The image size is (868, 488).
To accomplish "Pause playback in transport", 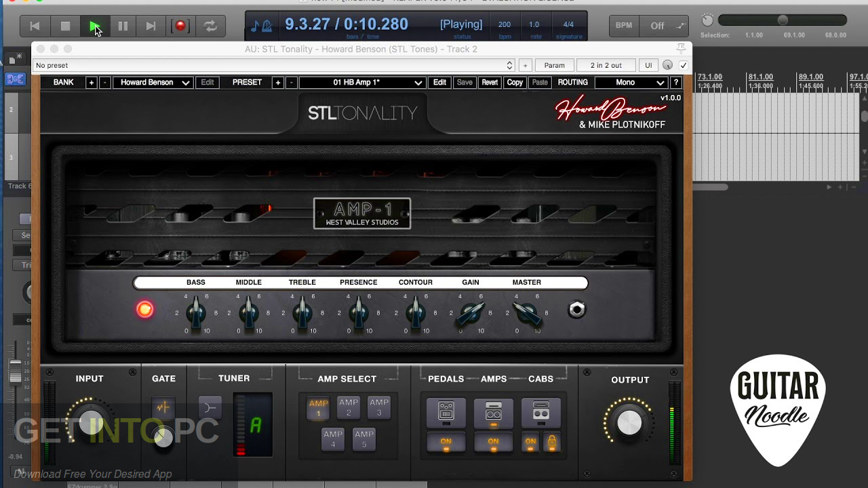I will (123, 26).
